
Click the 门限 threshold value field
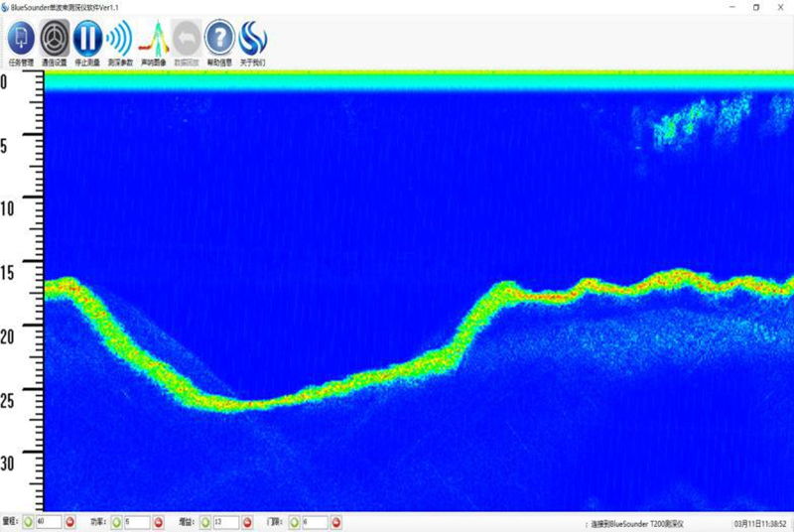pos(315,522)
